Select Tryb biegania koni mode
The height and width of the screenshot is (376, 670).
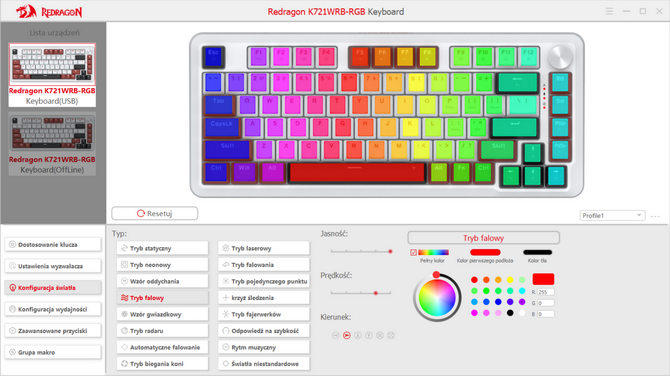[162, 364]
